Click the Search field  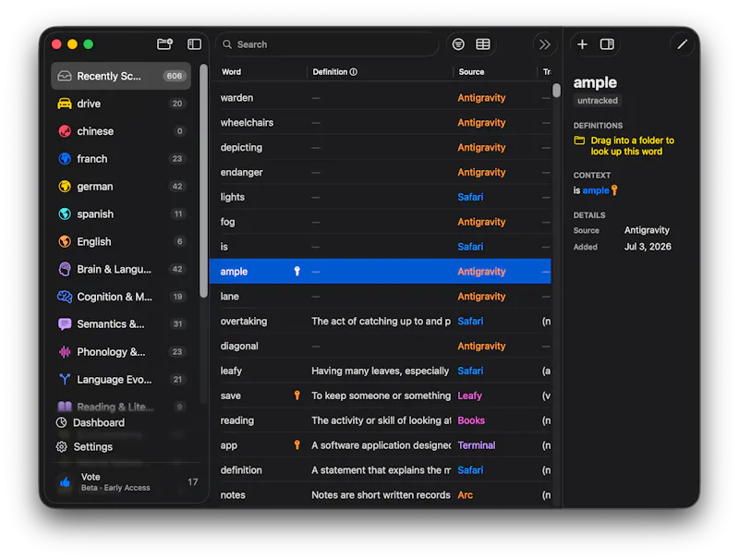[x=328, y=44]
